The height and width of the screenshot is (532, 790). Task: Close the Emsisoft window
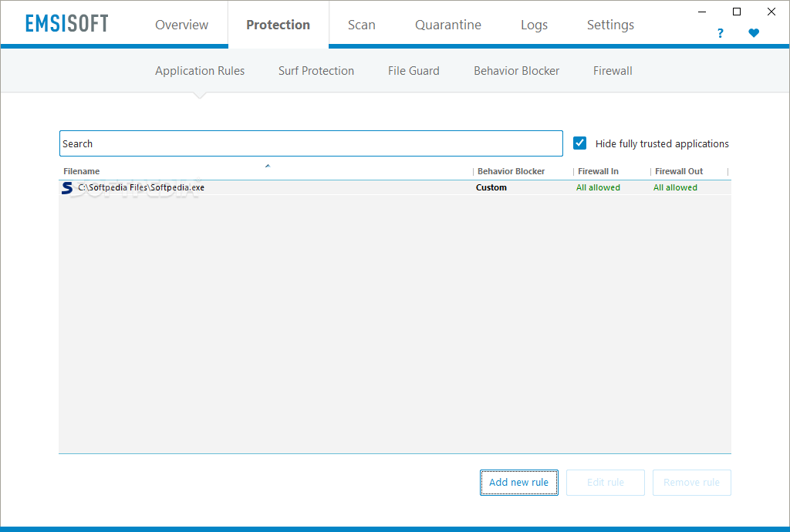771,12
